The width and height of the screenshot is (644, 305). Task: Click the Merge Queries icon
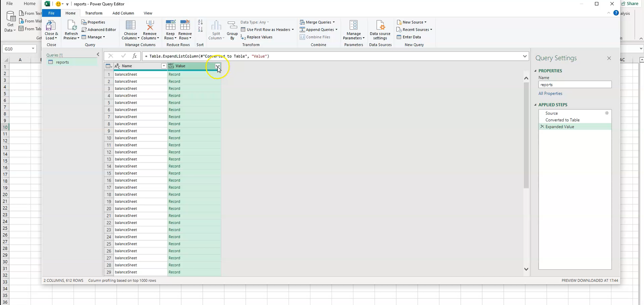click(302, 22)
